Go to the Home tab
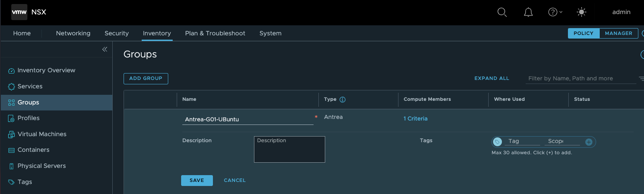The height and width of the screenshot is (194, 644). coord(22,33)
